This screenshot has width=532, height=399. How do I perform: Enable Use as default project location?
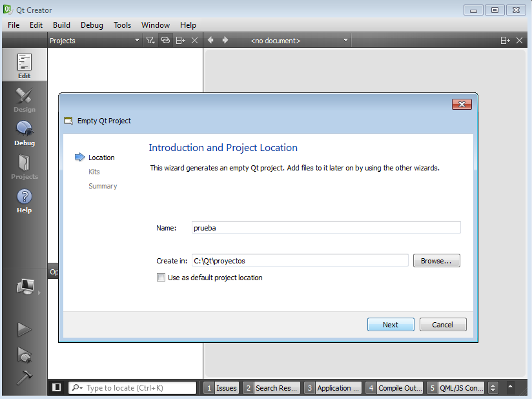[x=161, y=278]
